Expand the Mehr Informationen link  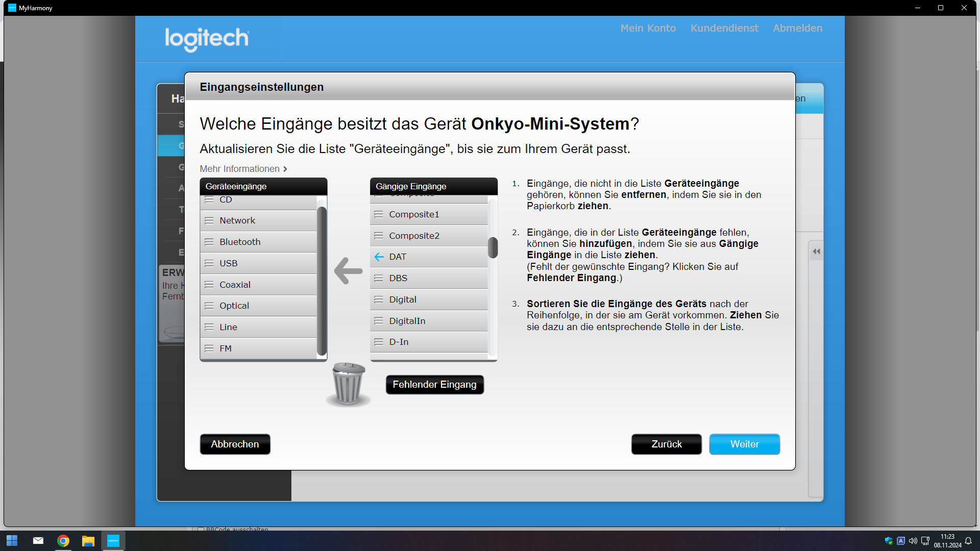243,169
